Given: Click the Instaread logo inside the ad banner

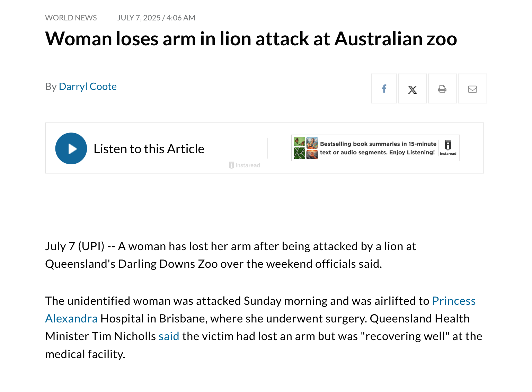Looking at the screenshot, I should (x=448, y=148).
